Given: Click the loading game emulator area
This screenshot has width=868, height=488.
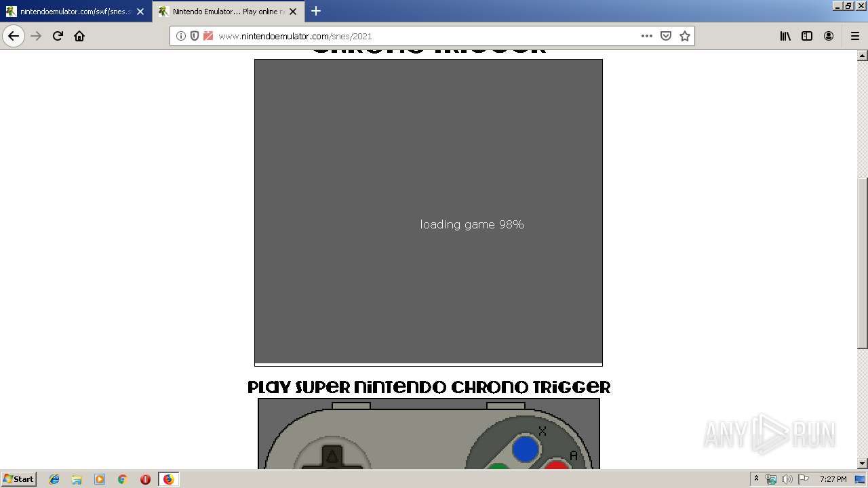Looking at the screenshot, I should 429,211.
